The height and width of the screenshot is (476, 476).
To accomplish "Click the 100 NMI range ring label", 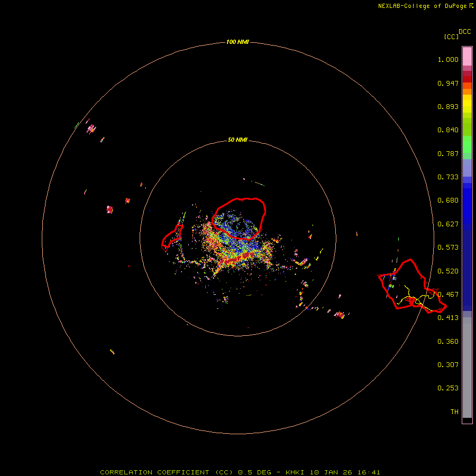I will (237, 42).
